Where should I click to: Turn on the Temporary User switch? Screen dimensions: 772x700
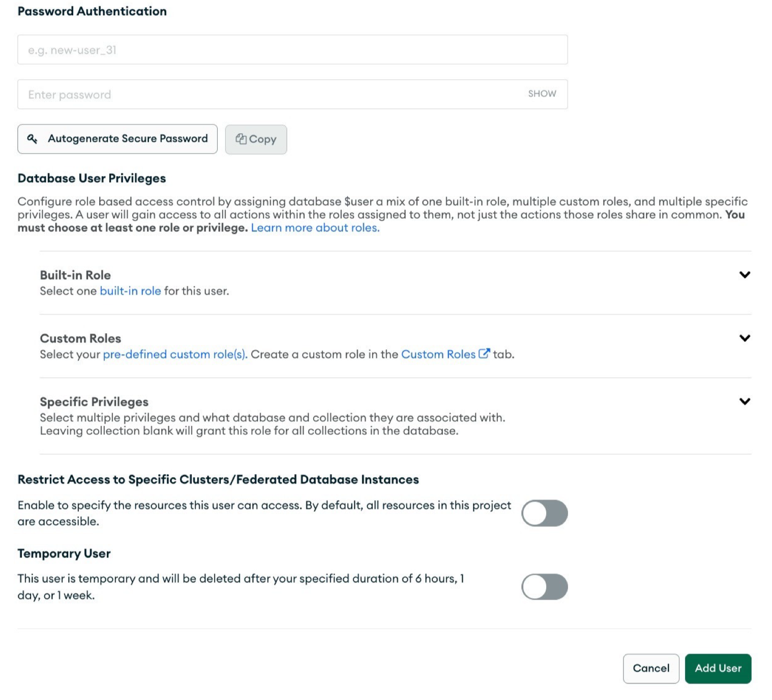pos(544,587)
